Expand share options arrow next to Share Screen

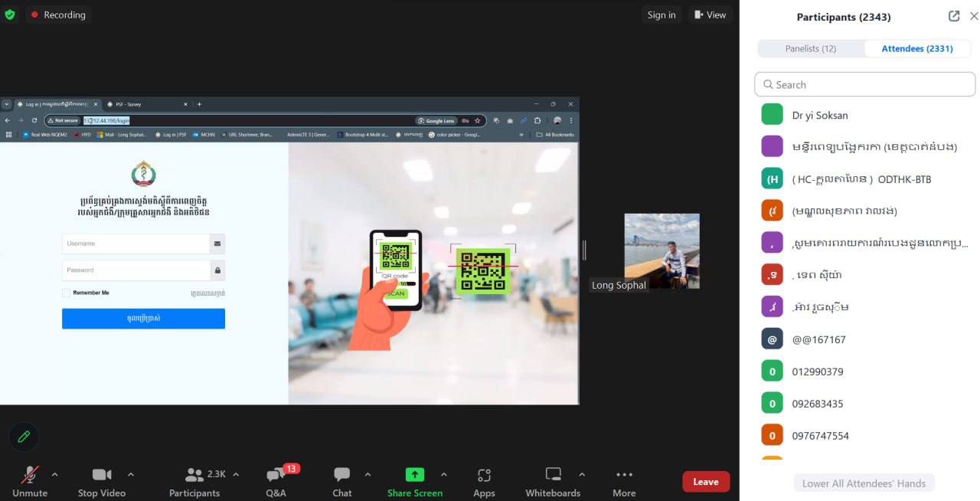(x=443, y=474)
